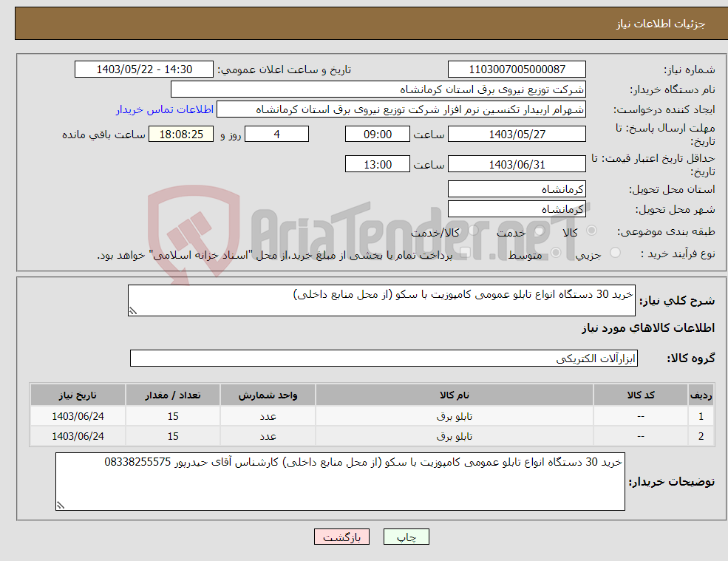Screen dimensions: 728x561
Task: Click date 1403/06/24 in row 1
Action: [78, 417]
